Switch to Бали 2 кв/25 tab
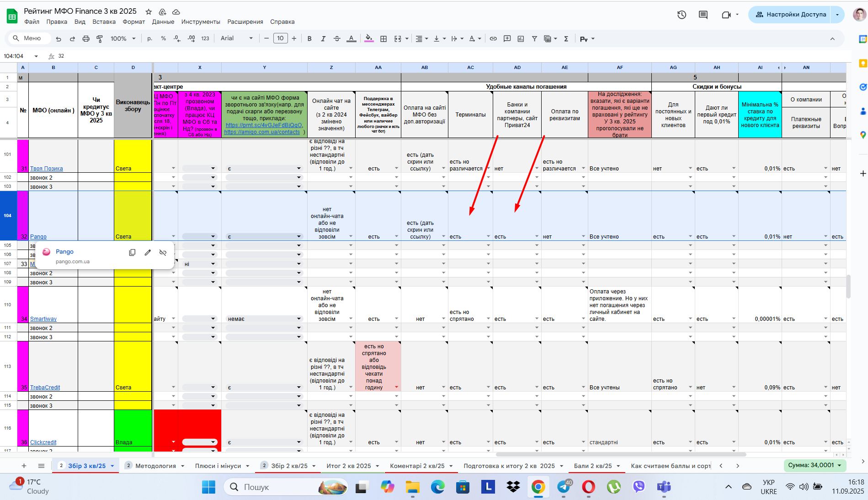The width and height of the screenshot is (868, 500). coord(593,466)
